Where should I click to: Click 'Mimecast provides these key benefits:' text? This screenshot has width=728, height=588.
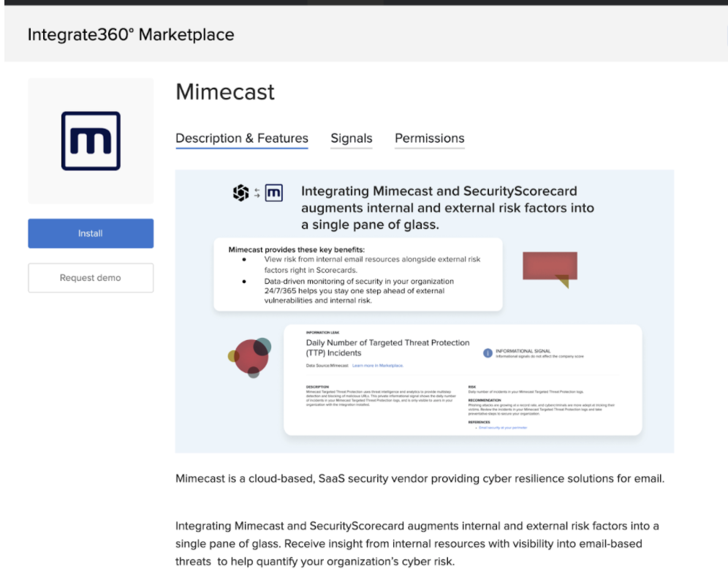point(296,249)
